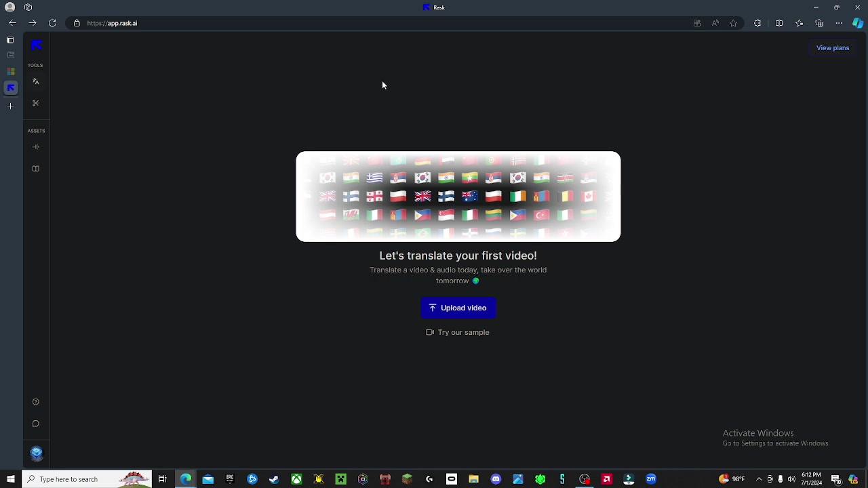Open the Windows Start menu

(11, 479)
